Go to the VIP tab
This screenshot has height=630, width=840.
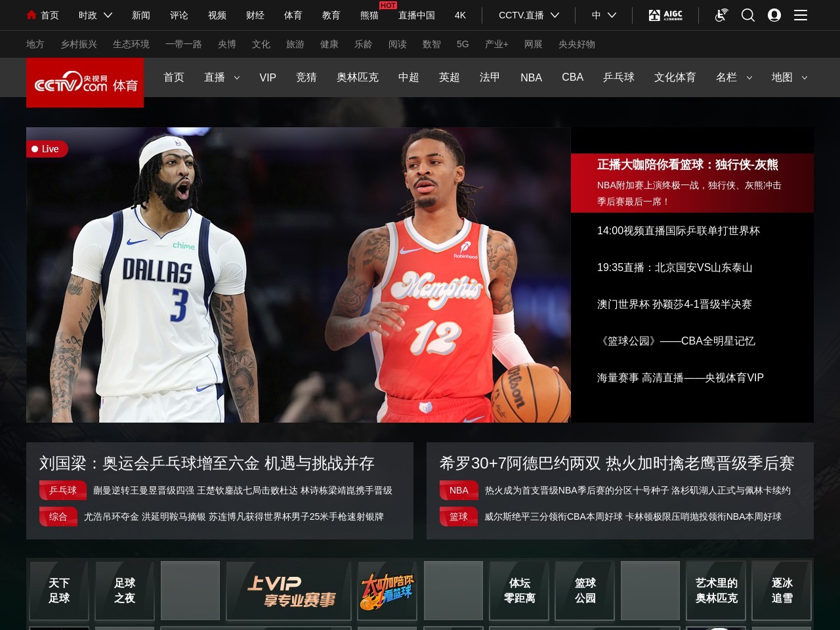click(268, 77)
